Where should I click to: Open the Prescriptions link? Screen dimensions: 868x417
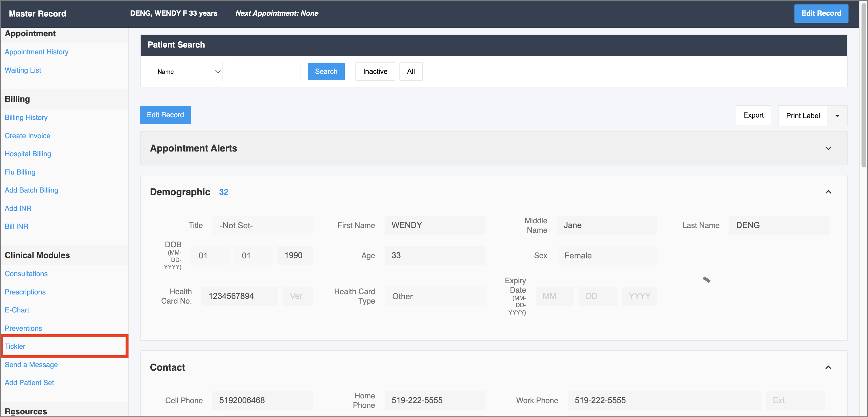(25, 292)
